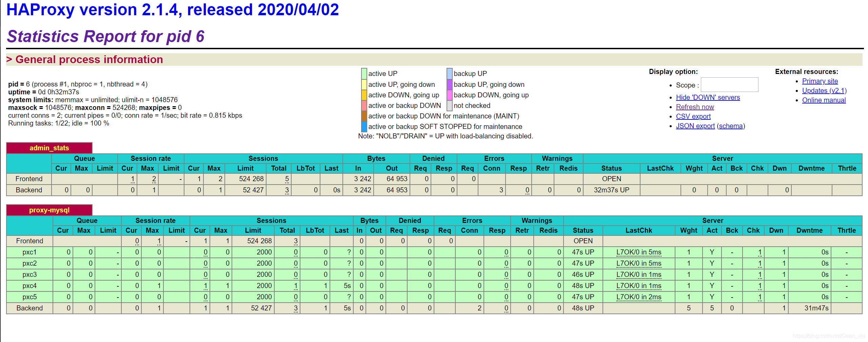The image size is (868, 342).
Task: Click the SOFT STOPPED blue legend swatch
Action: click(364, 127)
